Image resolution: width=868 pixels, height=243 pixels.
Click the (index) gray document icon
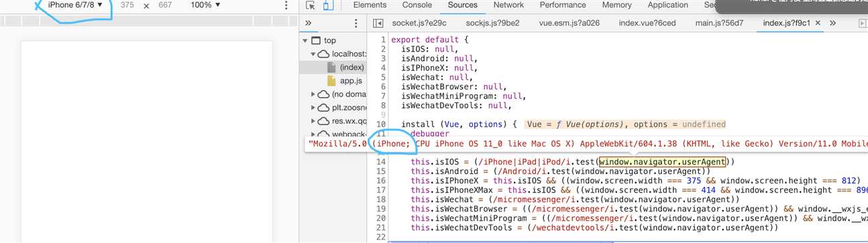click(331, 67)
